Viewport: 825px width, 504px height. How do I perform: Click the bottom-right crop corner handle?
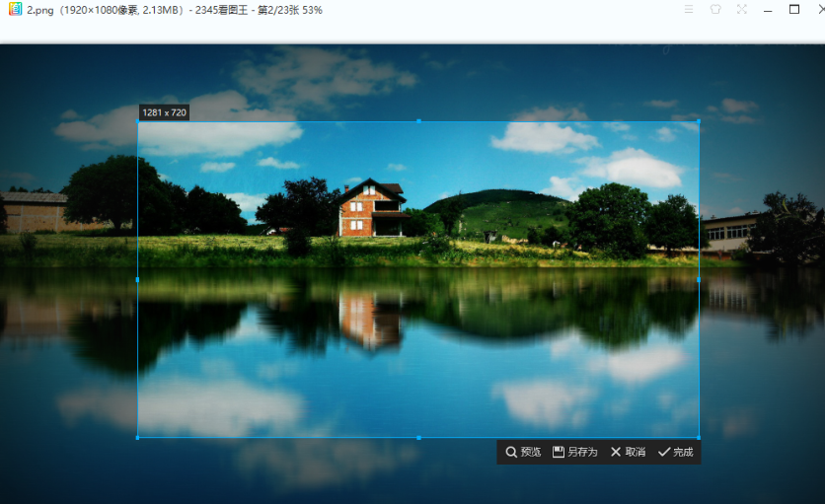(x=699, y=438)
